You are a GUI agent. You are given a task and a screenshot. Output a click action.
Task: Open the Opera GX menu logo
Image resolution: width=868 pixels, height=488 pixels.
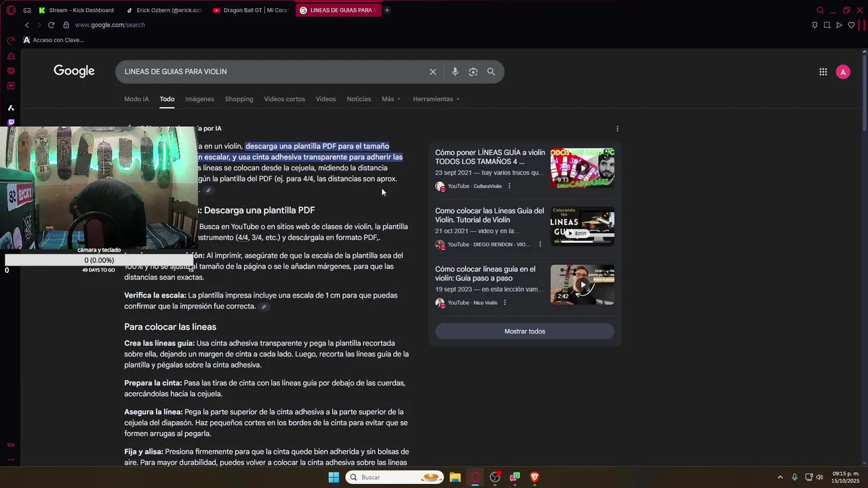tap(11, 10)
